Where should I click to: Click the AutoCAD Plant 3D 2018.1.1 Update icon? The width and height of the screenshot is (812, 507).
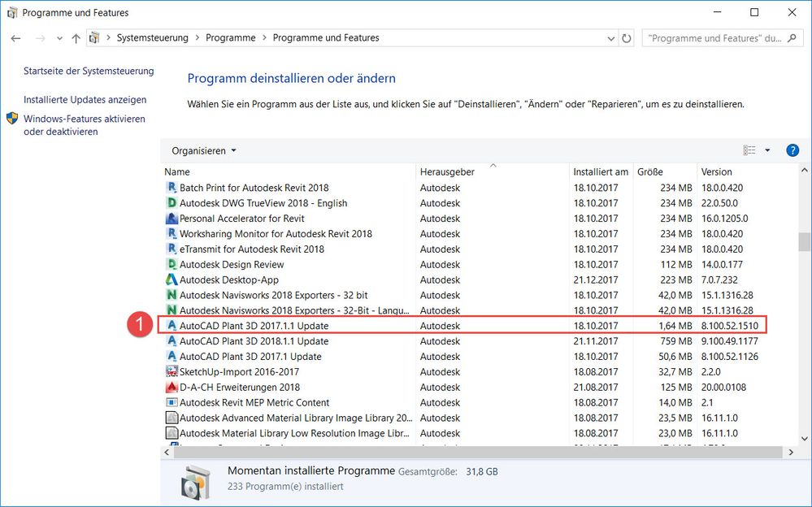click(172, 341)
